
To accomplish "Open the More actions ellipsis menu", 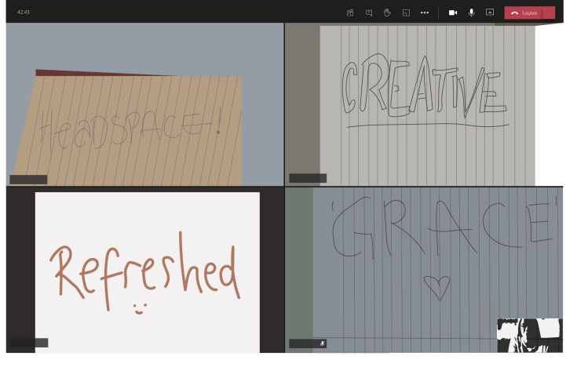I will (425, 13).
